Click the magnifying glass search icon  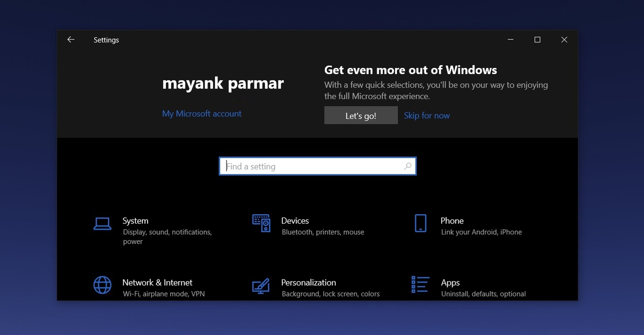pos(408,166)
